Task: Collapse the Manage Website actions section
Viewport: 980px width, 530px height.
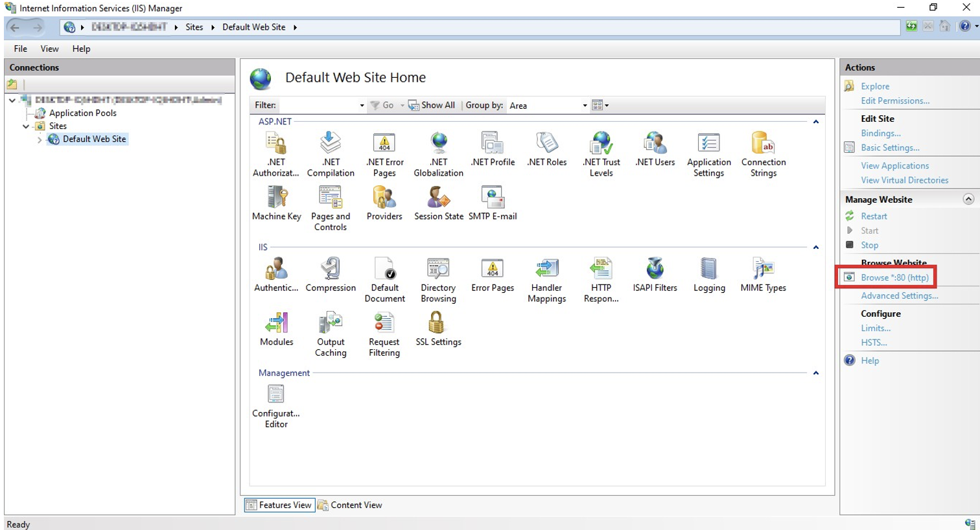Action: coord(968,199)
